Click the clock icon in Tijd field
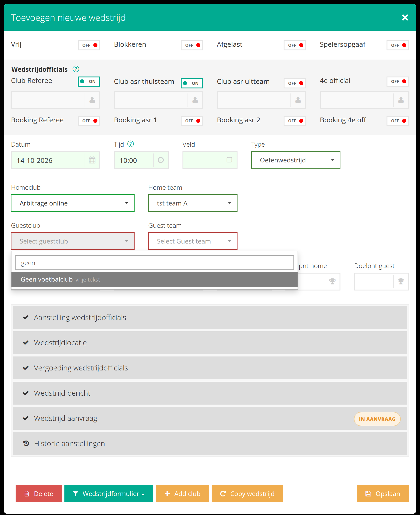 (161, 160)
